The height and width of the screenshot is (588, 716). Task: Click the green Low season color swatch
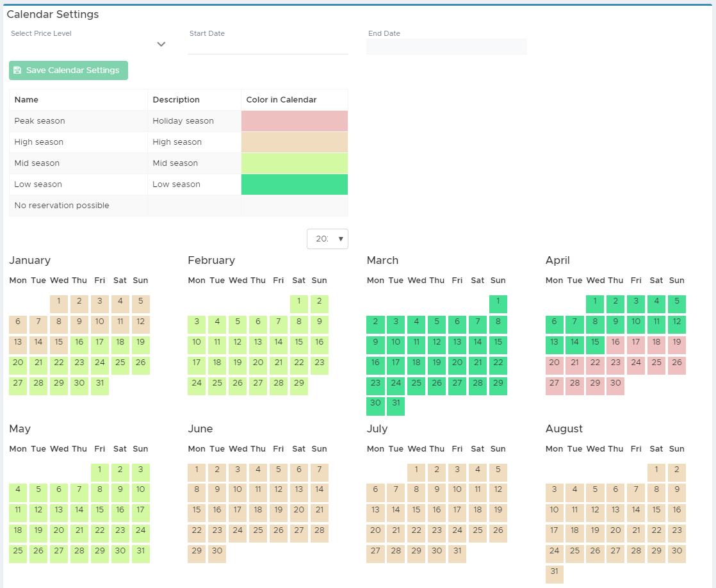(295, 184)
